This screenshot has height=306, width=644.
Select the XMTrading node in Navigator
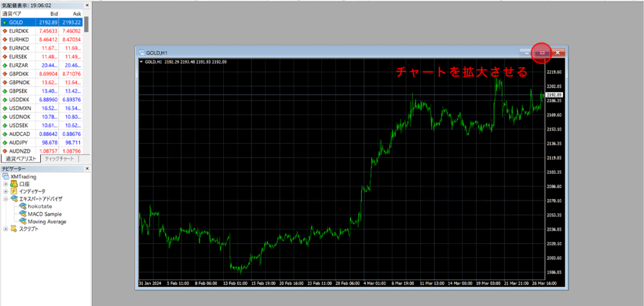[23, 176]
